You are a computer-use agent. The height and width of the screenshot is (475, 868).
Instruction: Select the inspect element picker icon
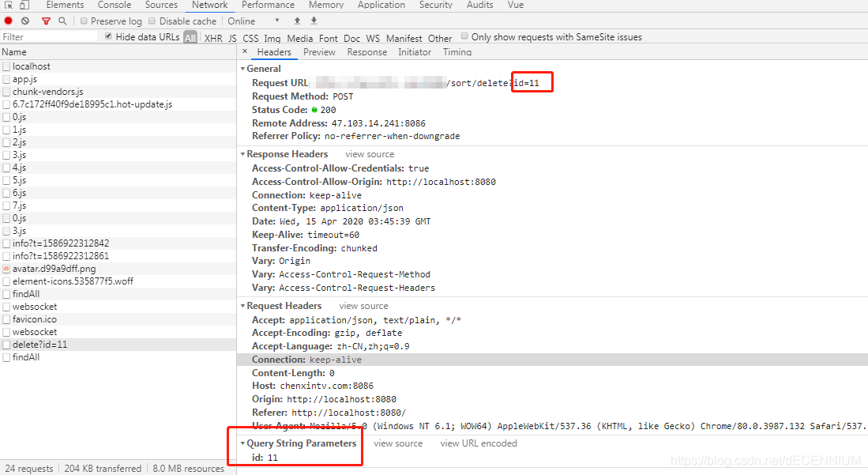tap(8, 5)
